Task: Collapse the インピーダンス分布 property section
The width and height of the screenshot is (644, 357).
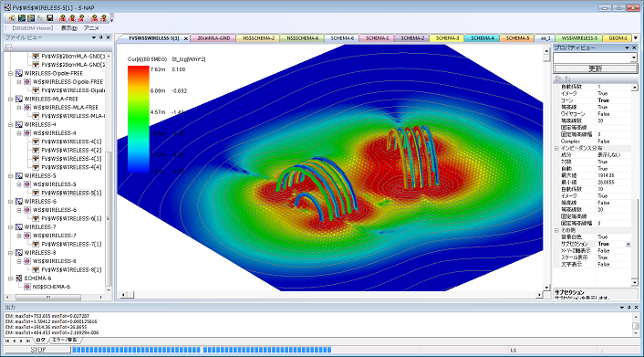Action: 557,148
